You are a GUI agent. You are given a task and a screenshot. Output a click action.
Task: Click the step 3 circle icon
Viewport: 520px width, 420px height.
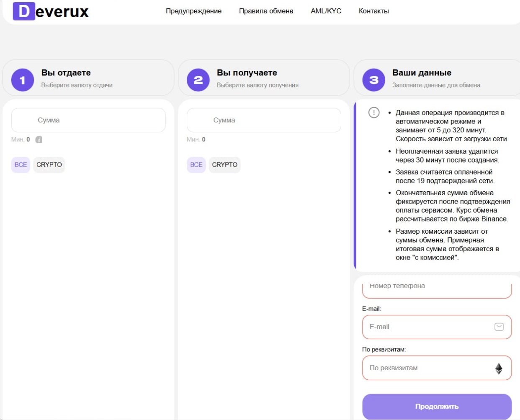373,80
